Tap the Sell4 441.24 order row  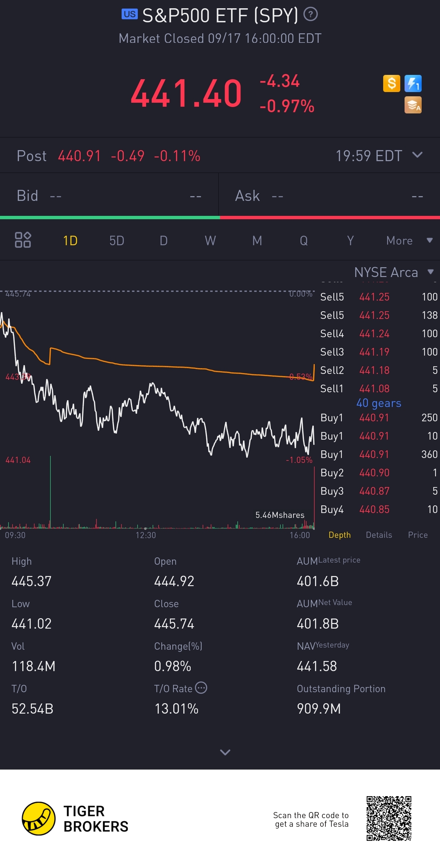tap(379, 334)
